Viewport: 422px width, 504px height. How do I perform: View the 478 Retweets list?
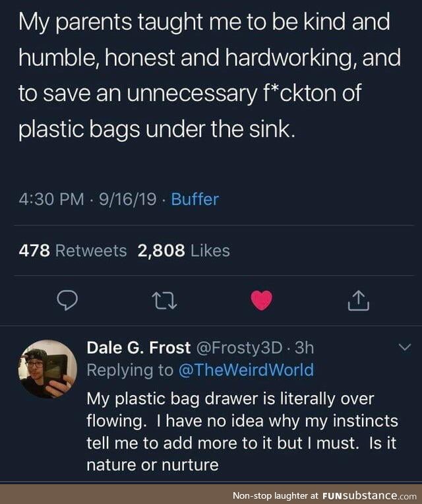73,251
